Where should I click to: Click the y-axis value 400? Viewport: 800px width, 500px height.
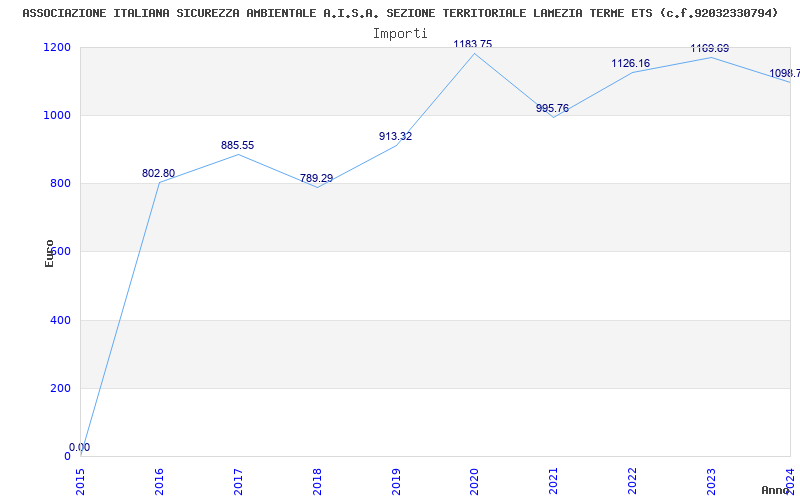click(61, 320)
